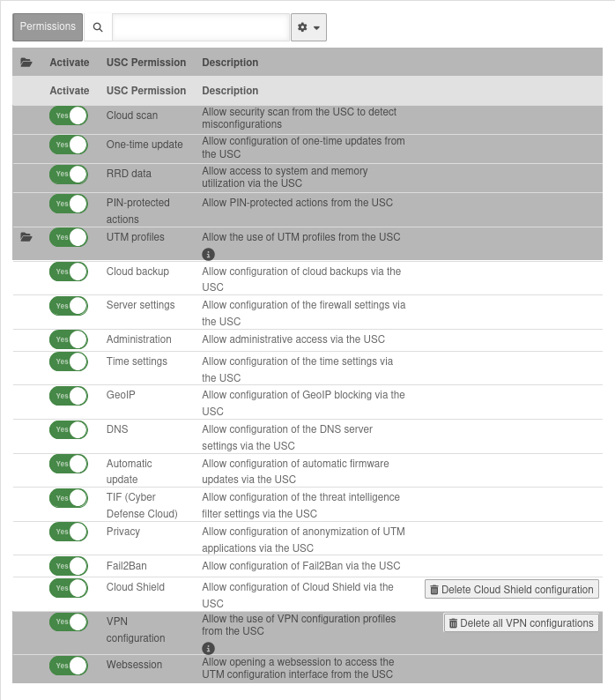Select the Permissions tab button
This screenshot has height=700, width=615.
48,26
